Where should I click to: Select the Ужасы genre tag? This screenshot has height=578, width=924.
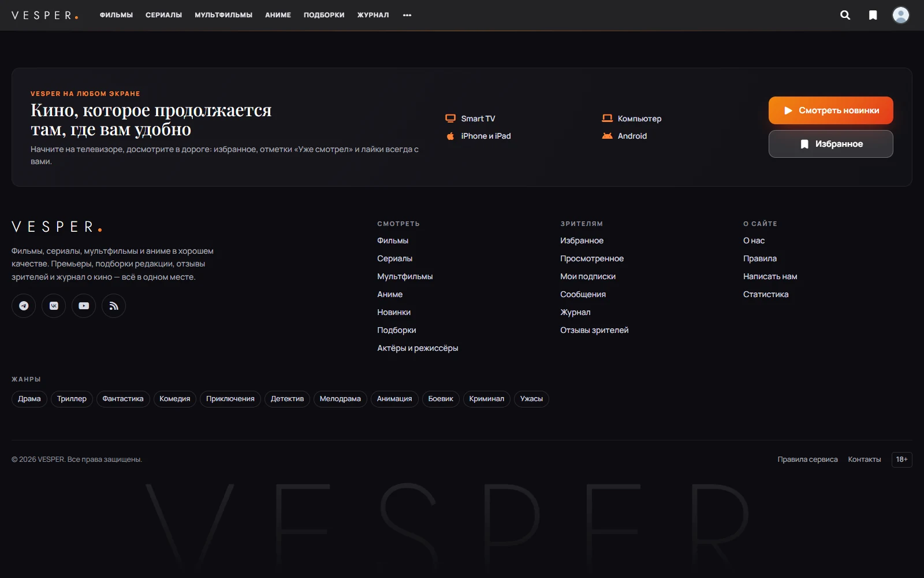(x=531, y=399)
